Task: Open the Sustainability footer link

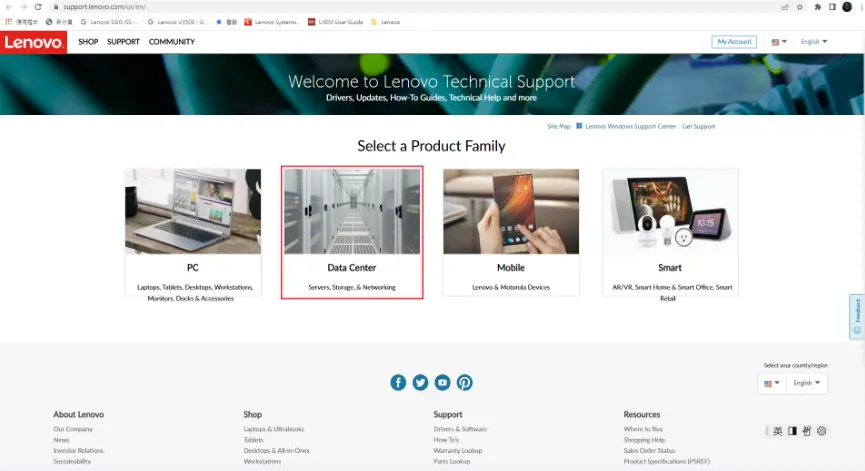Action: [72, 462]
